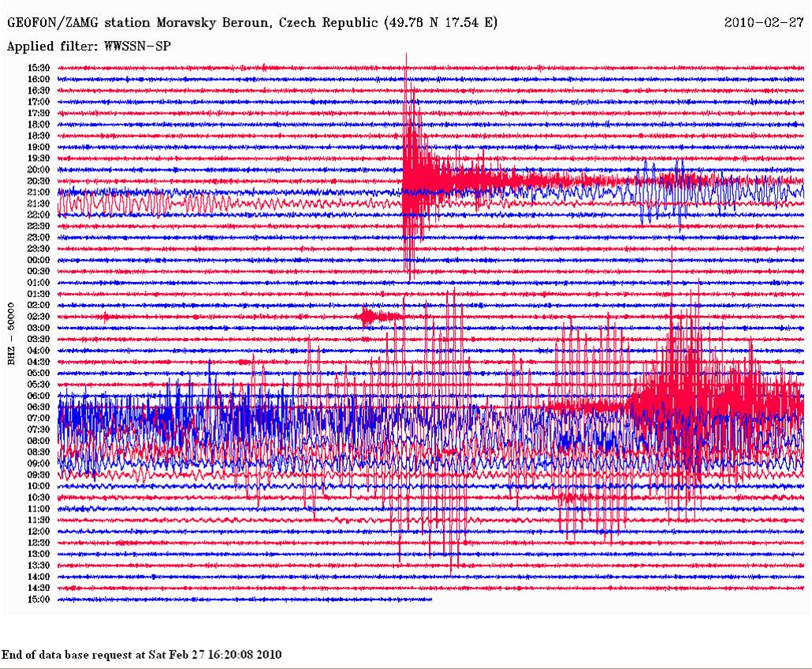This screenshot has height=669, width=812.
Task: Select the 23:00 time label
Action: click(39, 237)
